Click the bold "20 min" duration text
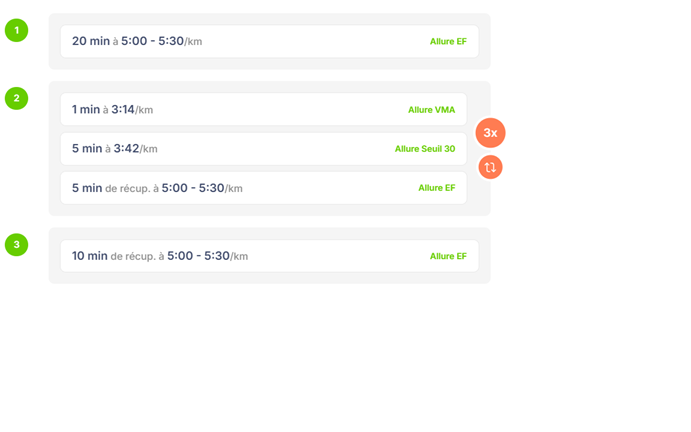 pos(91,42)
